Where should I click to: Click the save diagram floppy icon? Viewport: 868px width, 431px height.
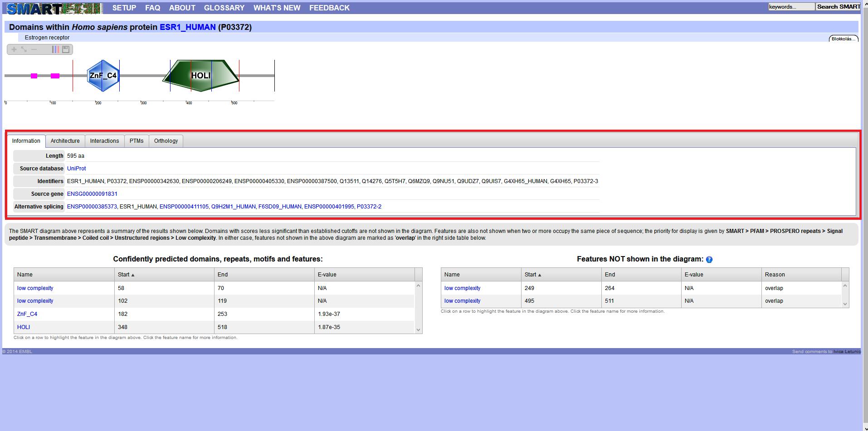point(66,49)
